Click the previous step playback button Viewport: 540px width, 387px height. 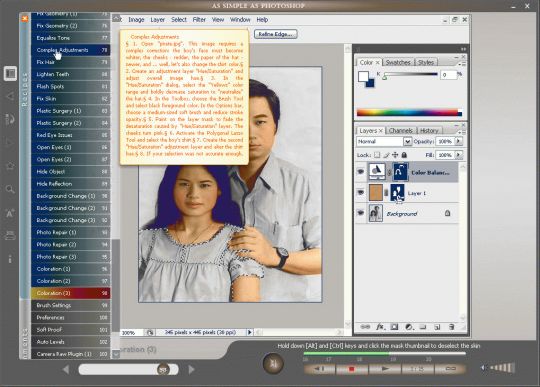click(x=320, y=369)
